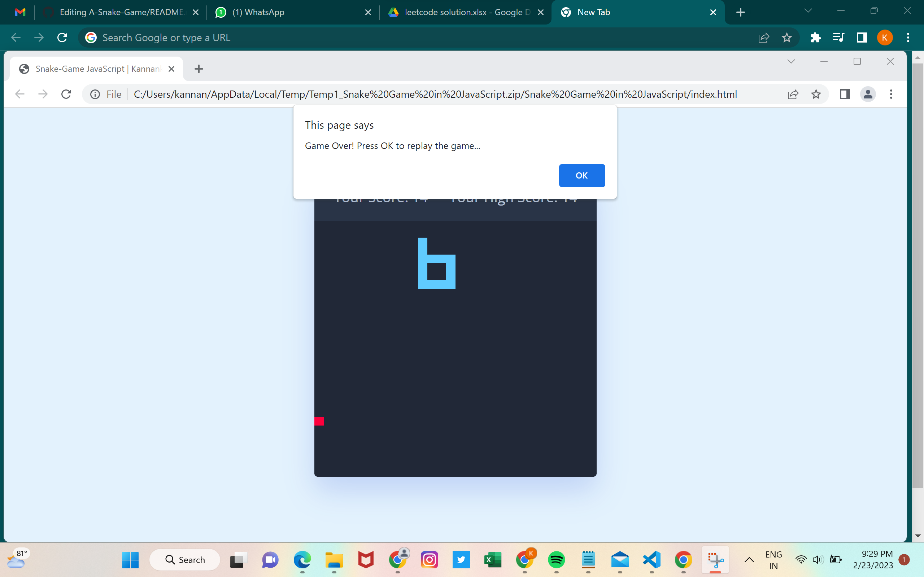Screen dimensions: 924x577
Task: Open Chrome's three-dot menu
Action: [x=908, y=37]
